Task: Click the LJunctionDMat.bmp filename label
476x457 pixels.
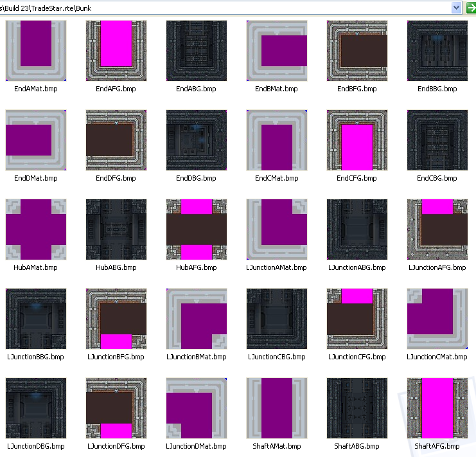Action: [x=197, y=446]
